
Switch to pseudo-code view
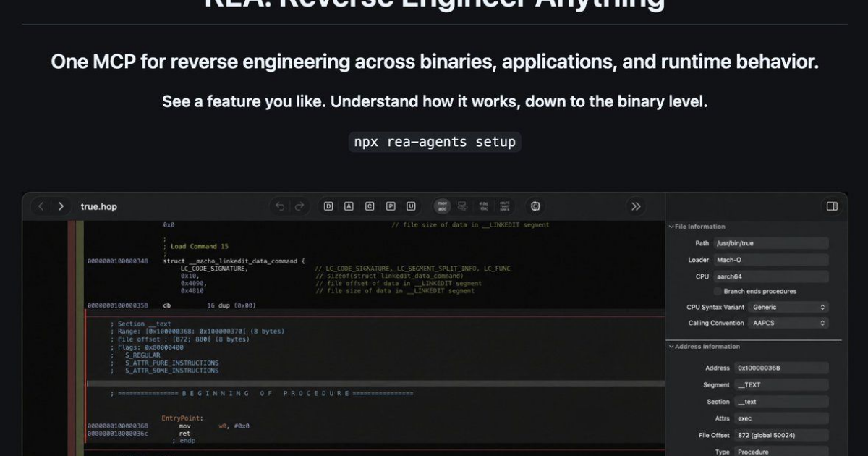point(483,206)
